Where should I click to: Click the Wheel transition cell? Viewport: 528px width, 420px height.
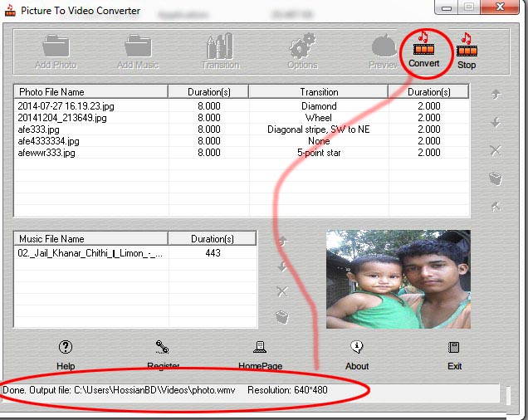[319, 118]
